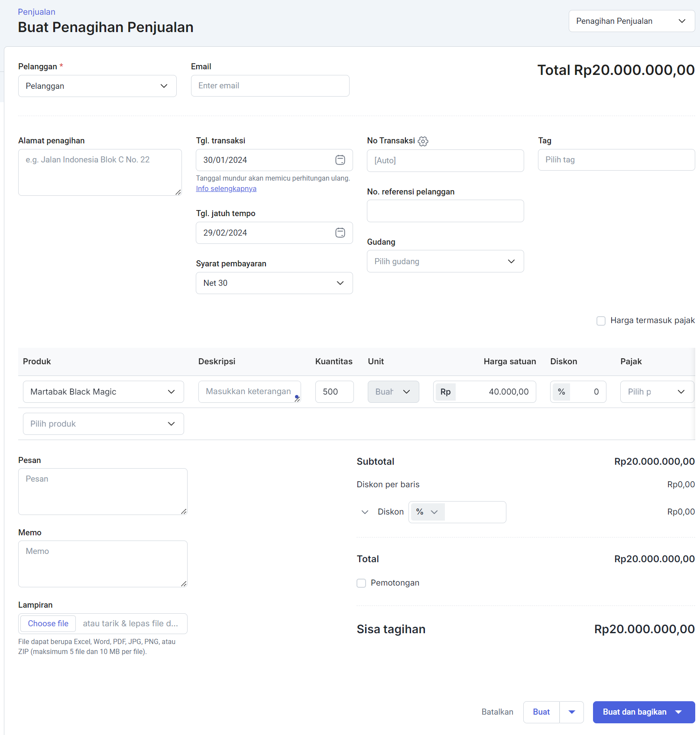Go to Penjualan breadcrumb
The image size is (700, 735).
pos(36,12)
